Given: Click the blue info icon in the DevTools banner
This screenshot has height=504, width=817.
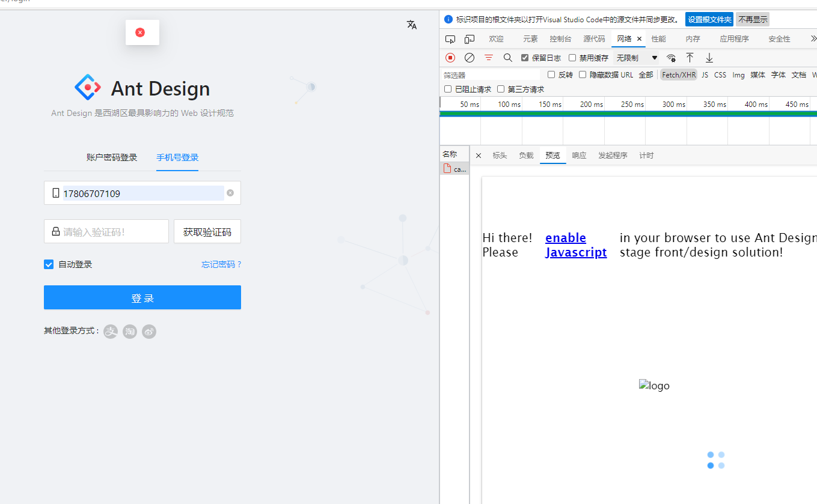Looking at the screenshot, I should pyautogui.click(x=448, y=19).
